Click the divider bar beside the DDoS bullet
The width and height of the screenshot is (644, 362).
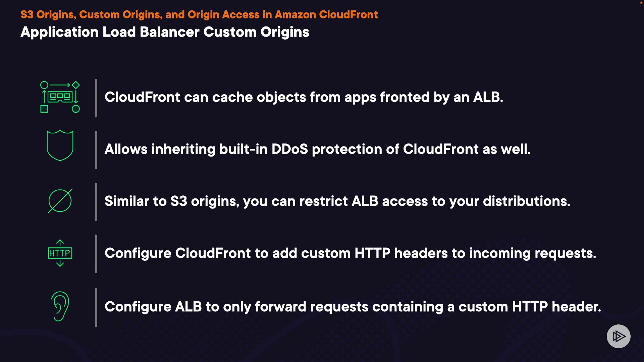click(x=96, y=150)
